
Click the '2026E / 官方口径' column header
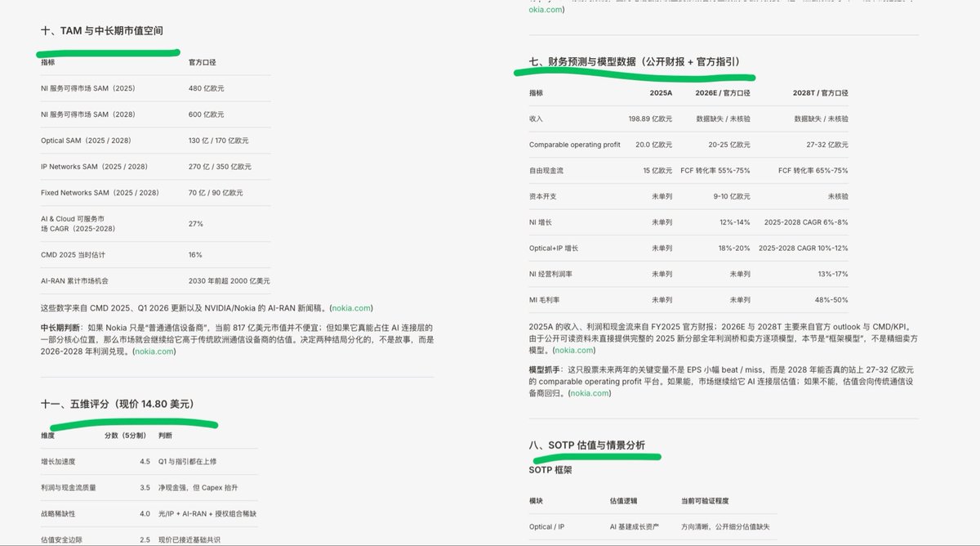(x=723, y=93)
